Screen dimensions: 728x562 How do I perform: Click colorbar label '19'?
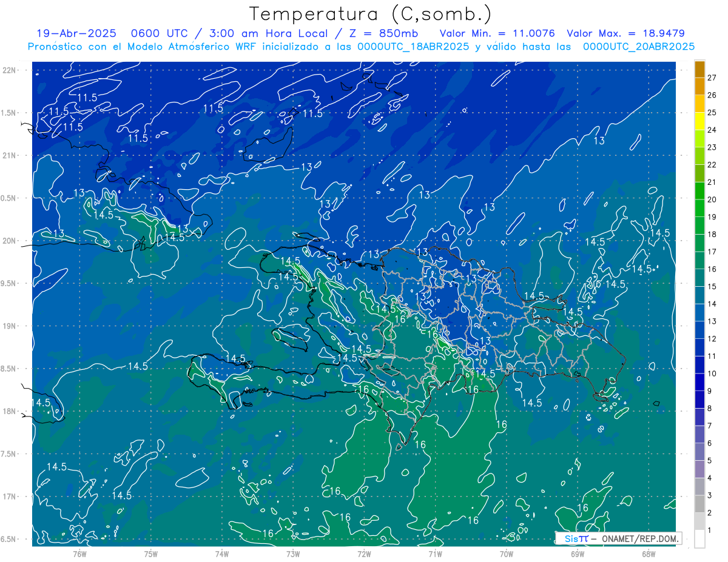coord(712,217)
